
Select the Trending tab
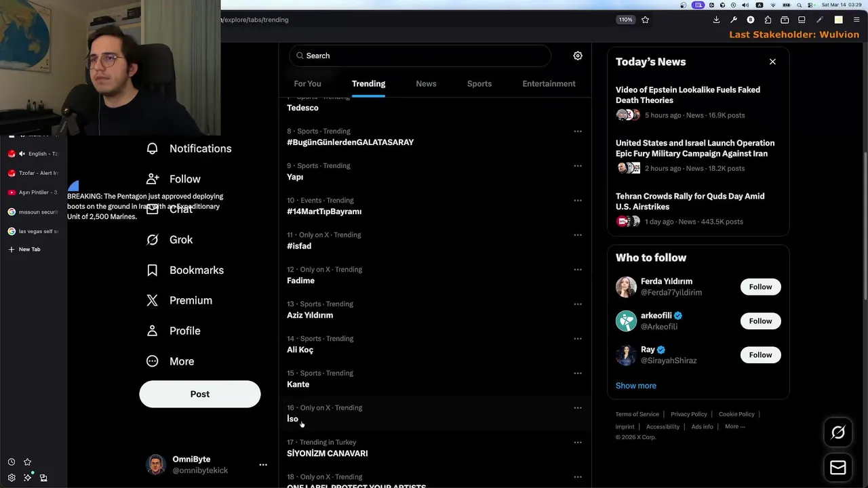[368, 83]
